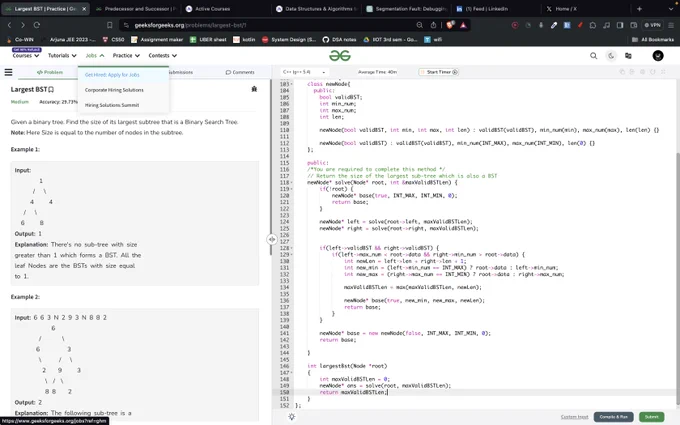Open the hamburger sidebar menu
The image size is (680, 425).
coord(8,72)
